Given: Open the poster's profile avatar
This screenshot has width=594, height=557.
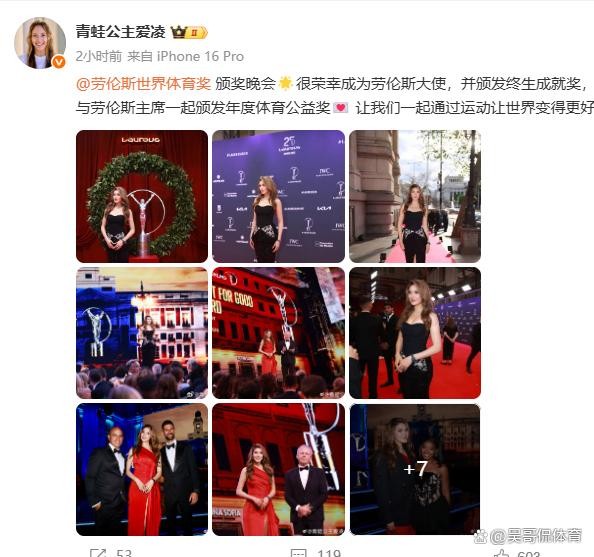Looking at the screenshot, I should coord(40,43).
